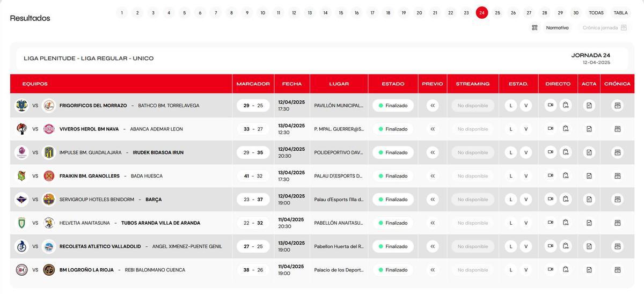Open the video camera icon for Helvetia Anaitasuna match
Image resolution: width=644 pixels, height=294 pixels.
[550, 223]
